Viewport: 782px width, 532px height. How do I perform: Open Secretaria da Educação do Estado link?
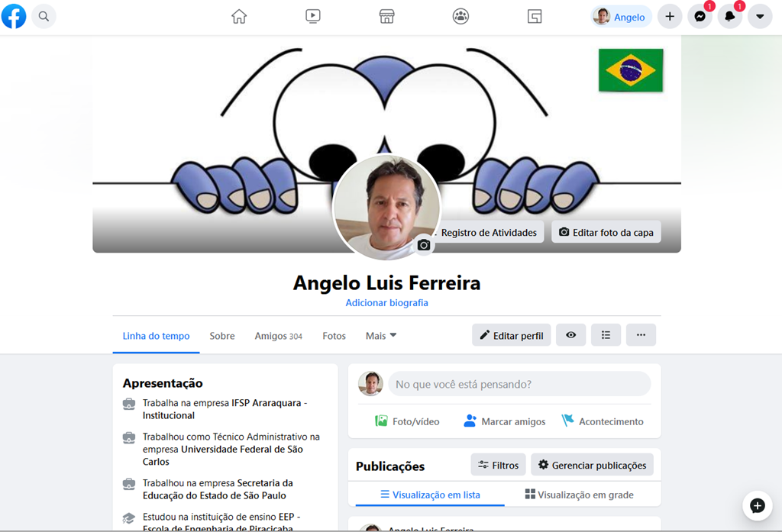(218, 489)
